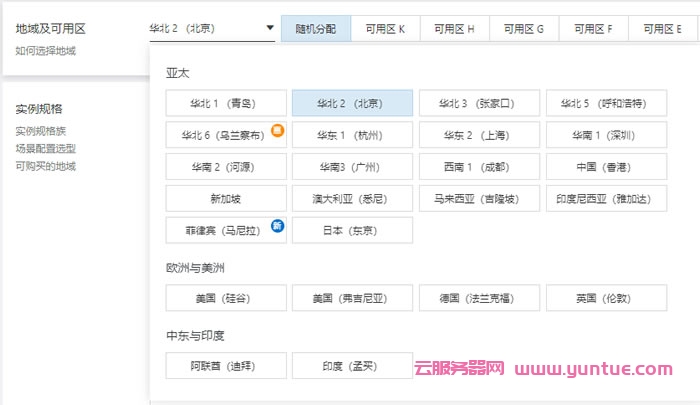Select 随机分配 availability zone
700x405 pixels.
[x=316, y=29]
